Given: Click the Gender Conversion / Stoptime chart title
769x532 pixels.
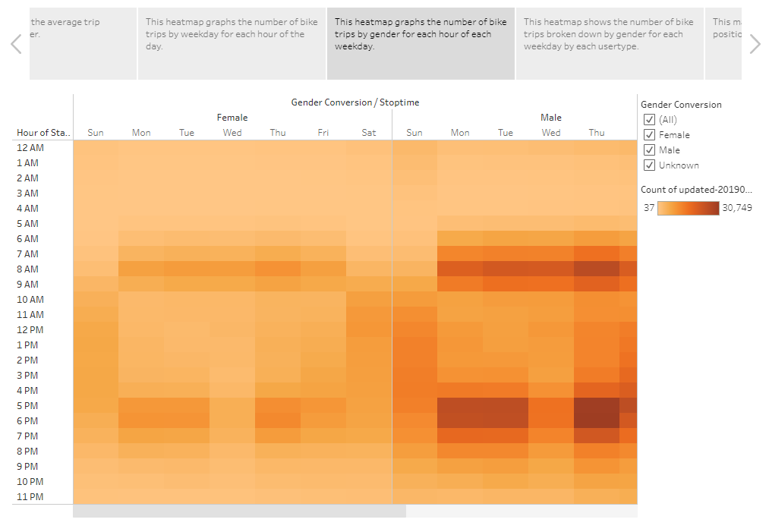Looking at the screenshot, I should 354,102.
